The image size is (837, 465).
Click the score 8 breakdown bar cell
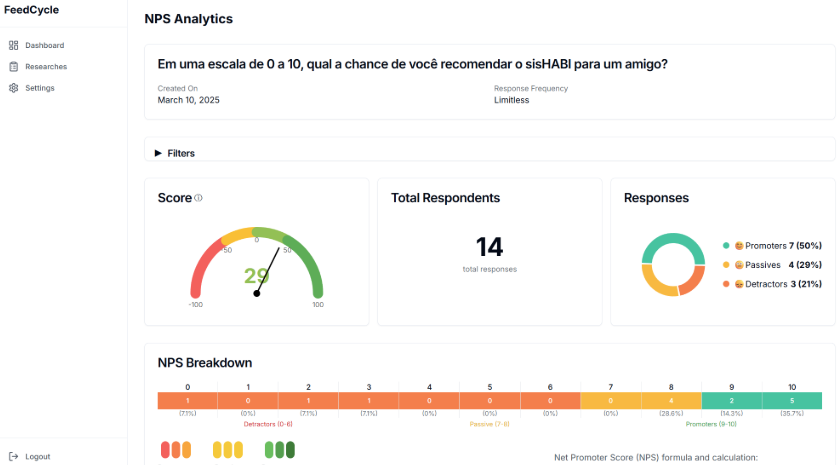click(671, 400)
